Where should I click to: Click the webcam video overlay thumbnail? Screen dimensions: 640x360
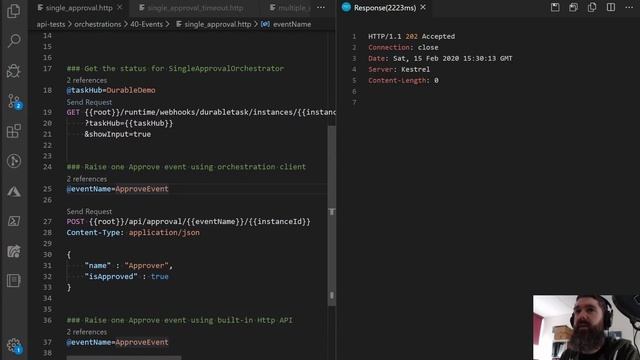(586, 327)
